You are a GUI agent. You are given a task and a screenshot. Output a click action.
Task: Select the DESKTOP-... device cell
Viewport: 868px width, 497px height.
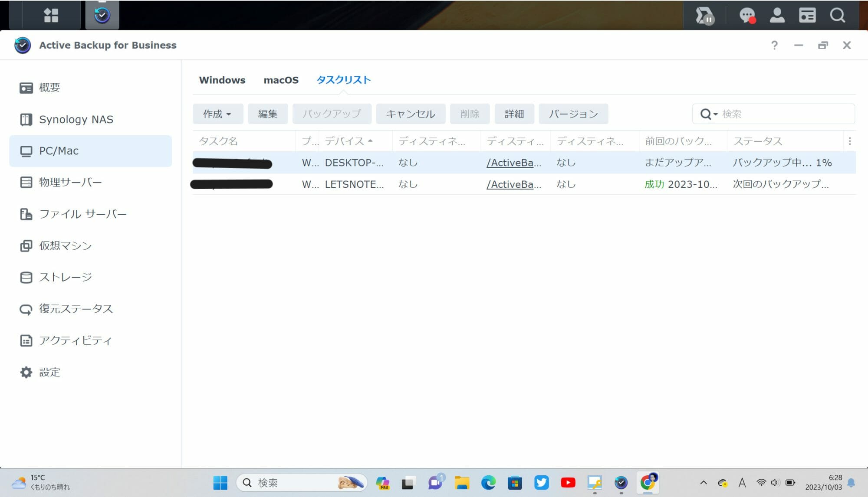(x=354, y=163)
